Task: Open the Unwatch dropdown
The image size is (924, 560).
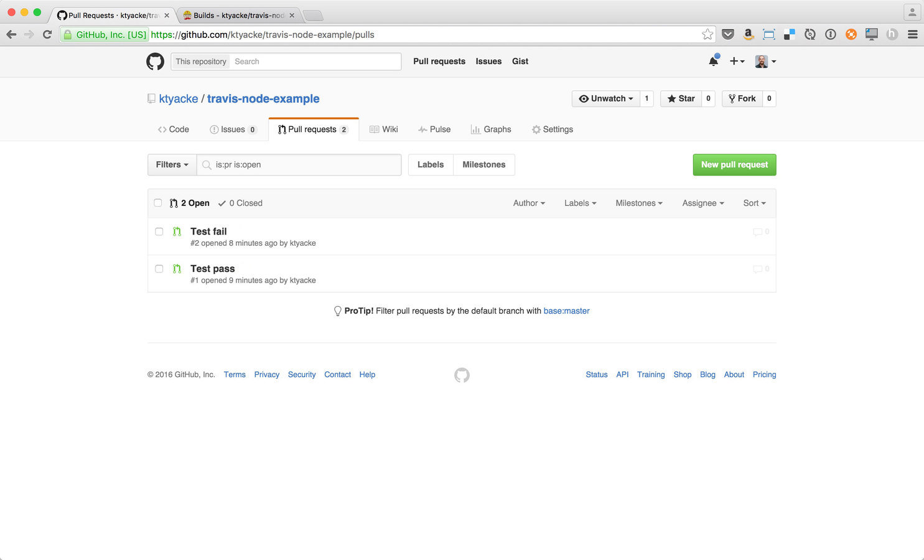Action: [606, 98]
